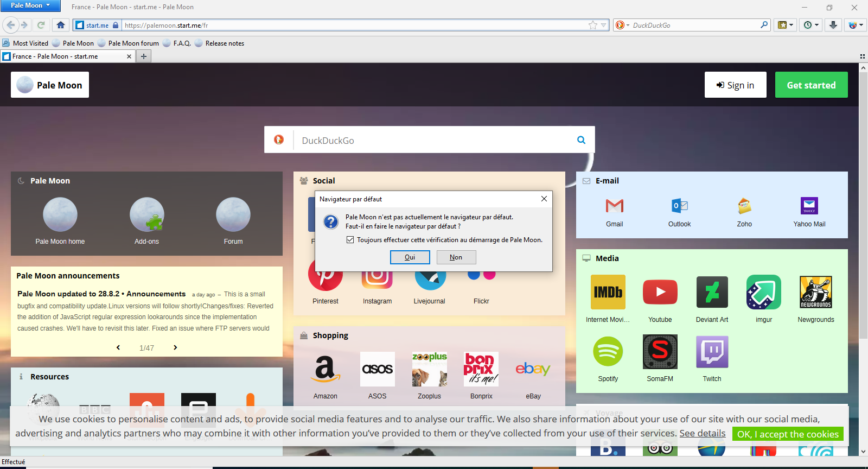
Task: Click the Reload page icon
Action: click(41, 25)
